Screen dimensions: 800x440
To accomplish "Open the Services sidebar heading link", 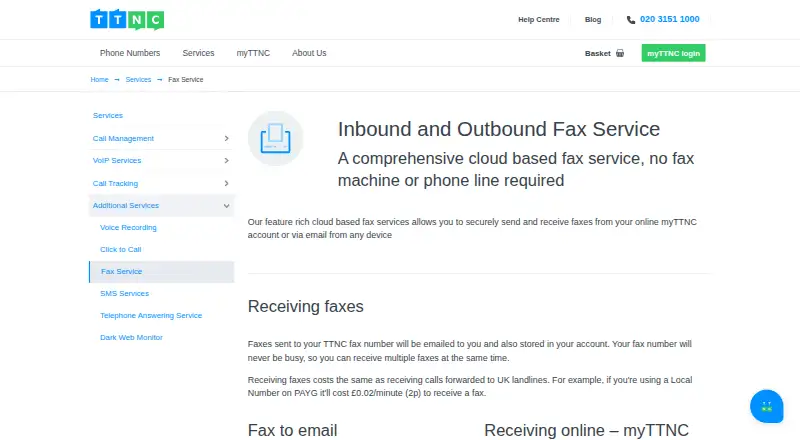I will [x=108, y=115].
